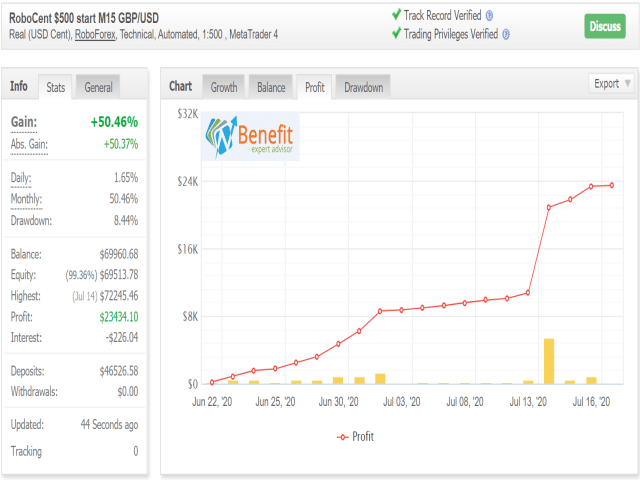Click the green Discuss button
Image resolution: width=640 pixels, height=480 pixels.
click(x=605, y=27)
